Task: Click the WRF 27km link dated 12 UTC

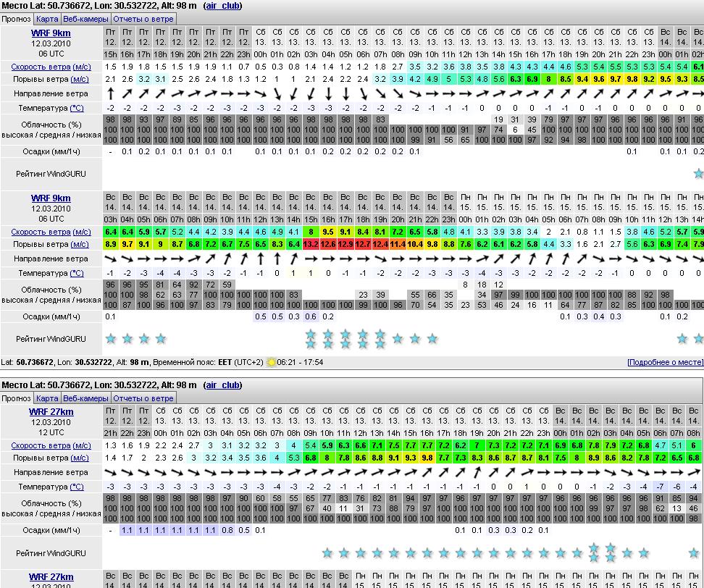Action: tap(51, 412)
